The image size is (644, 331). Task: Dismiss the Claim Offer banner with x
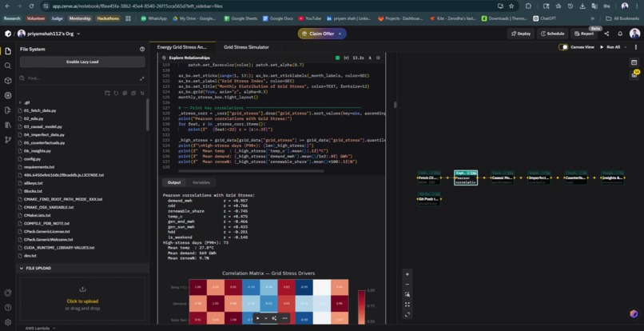(x=340, y=34)
